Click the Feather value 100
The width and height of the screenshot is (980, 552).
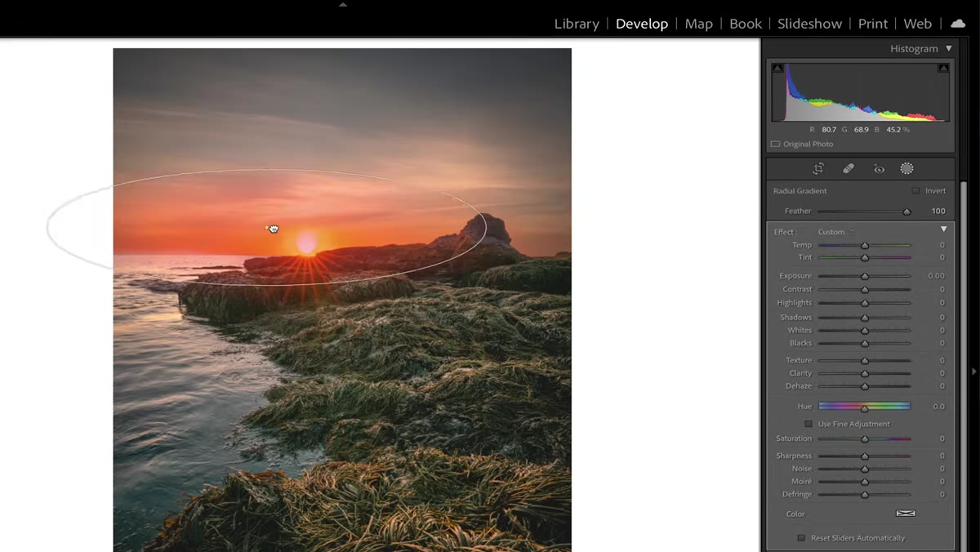pos(938,211)
